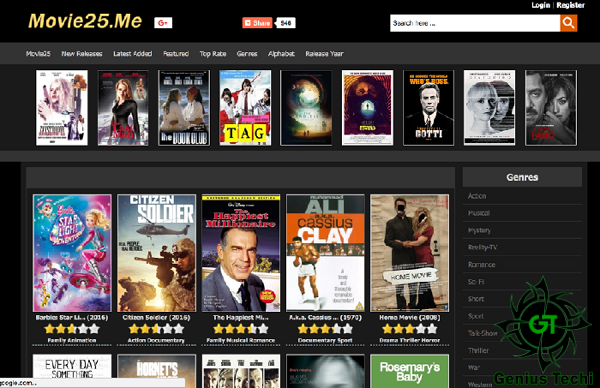The height and width of the screenshot is (388, 600).
Task: Open The Happiest Millionaire poster
Action: point(241,253)
